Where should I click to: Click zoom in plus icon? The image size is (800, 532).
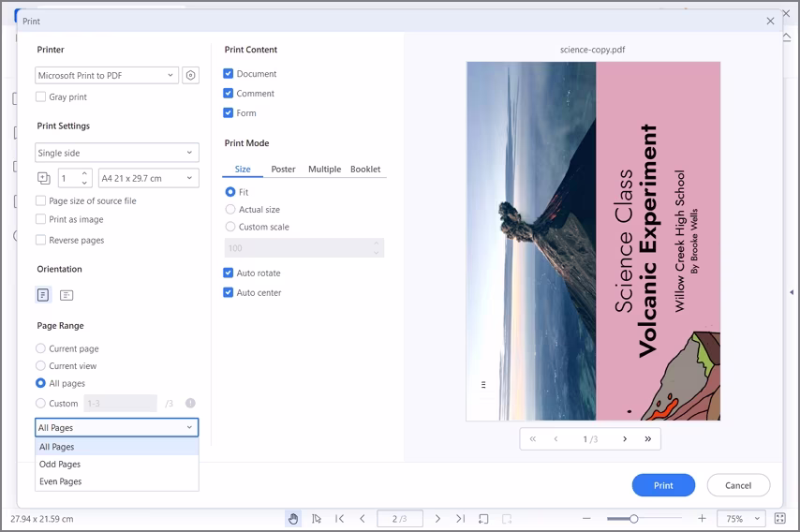coord(702,518)
